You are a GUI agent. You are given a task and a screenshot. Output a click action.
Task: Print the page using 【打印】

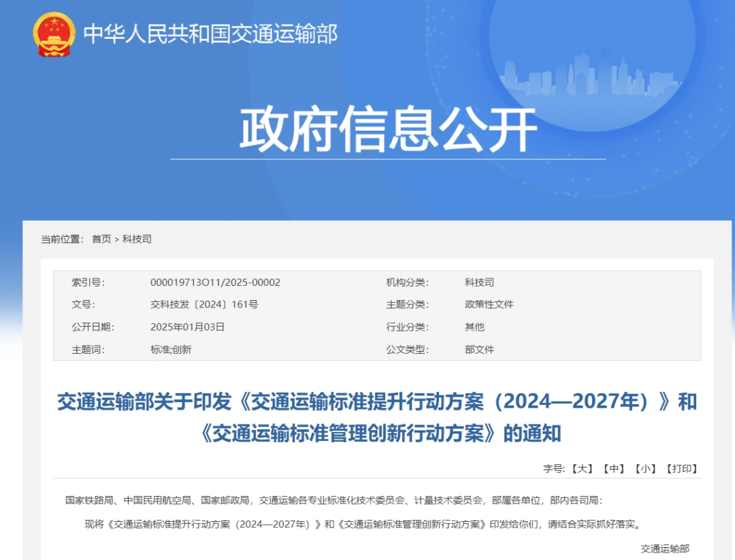pos(682,468)
